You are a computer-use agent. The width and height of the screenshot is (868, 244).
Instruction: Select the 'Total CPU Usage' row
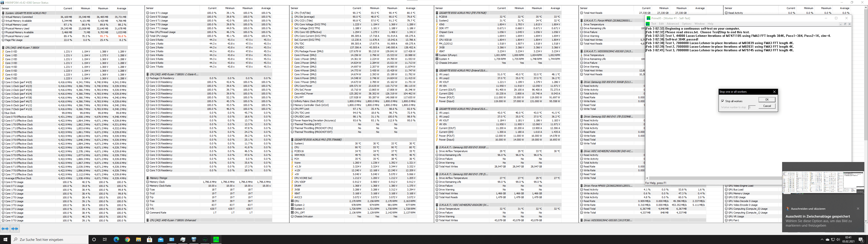click(209, 36)
